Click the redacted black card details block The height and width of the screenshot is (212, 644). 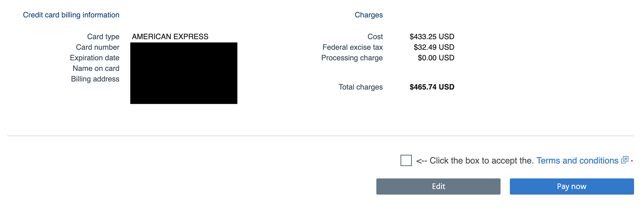coord(184,73)
